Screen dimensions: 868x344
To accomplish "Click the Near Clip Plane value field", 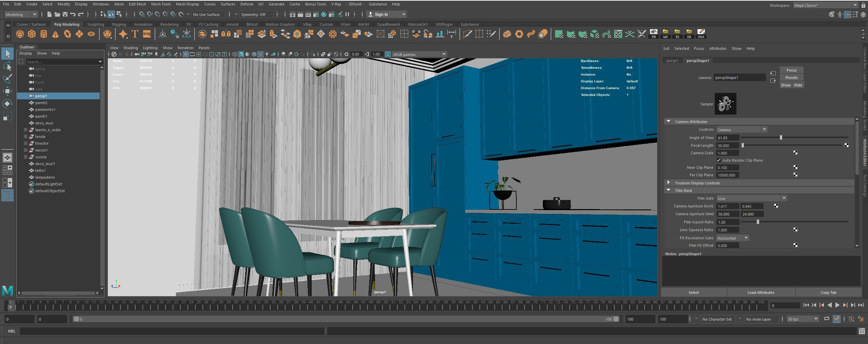I will 727,167.
